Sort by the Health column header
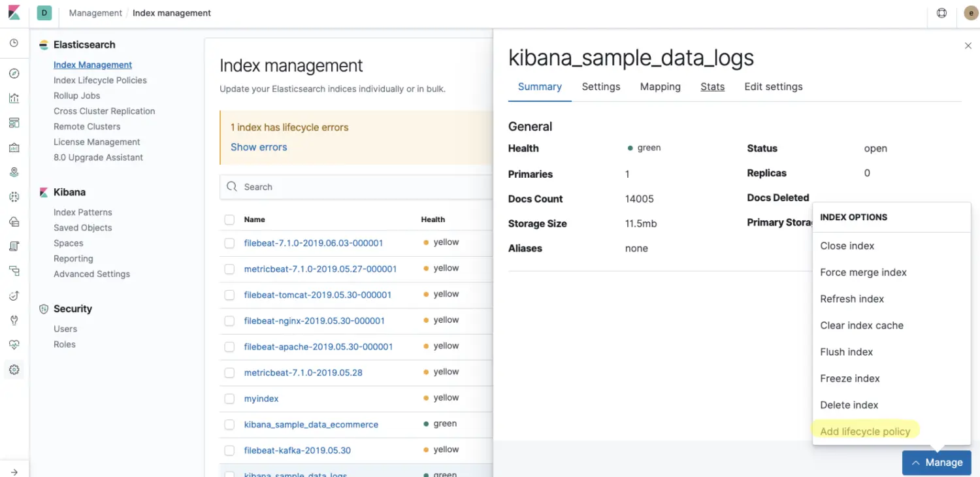Viewport: 980px width, 477px height. coord(433,220)
